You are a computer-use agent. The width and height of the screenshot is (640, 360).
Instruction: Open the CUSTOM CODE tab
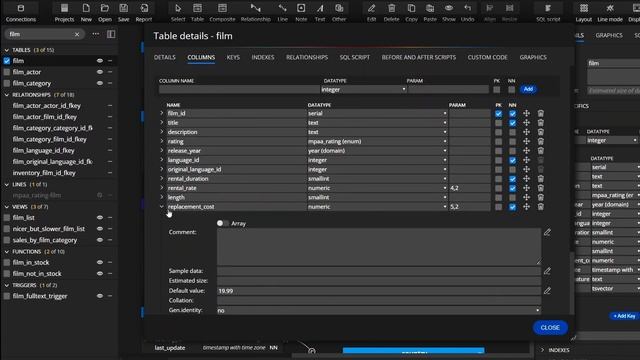pos(487,58)
